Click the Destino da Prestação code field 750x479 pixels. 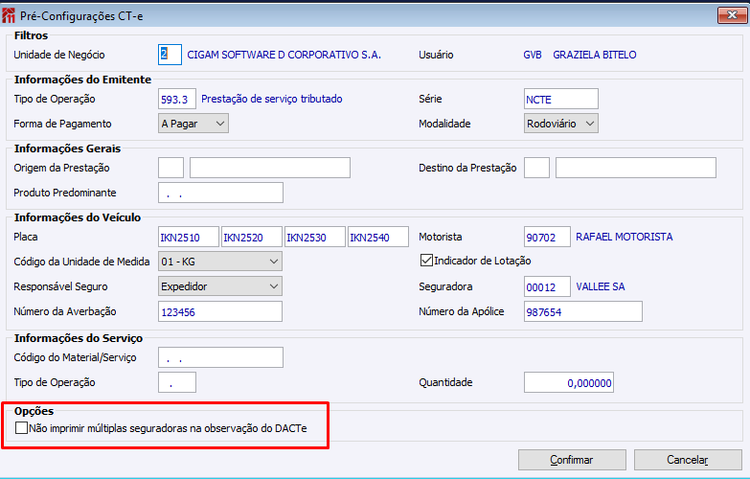pyautogui.click(x=537, y=167)
